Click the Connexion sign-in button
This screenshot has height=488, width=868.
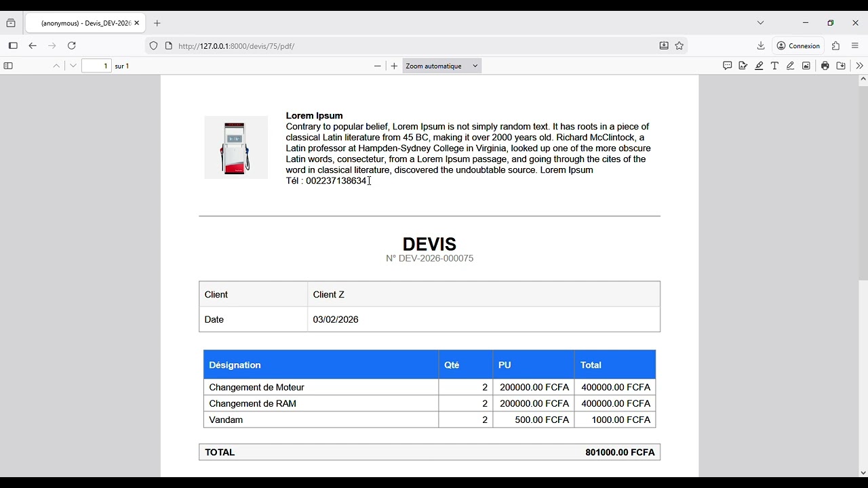pos(799,46)
